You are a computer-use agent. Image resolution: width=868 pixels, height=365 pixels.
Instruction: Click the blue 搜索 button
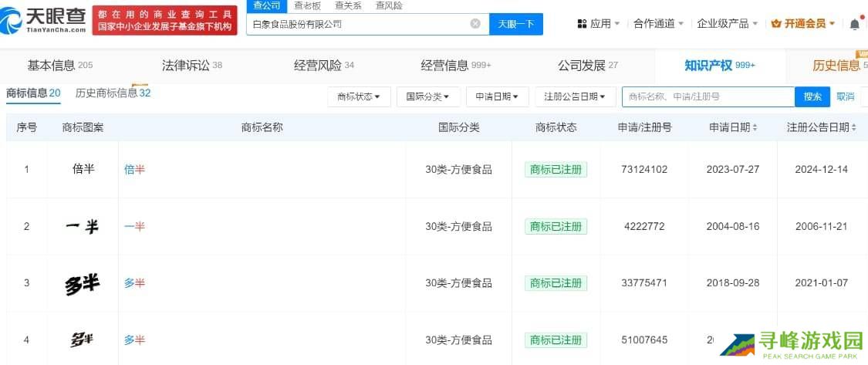coord(812,96)
